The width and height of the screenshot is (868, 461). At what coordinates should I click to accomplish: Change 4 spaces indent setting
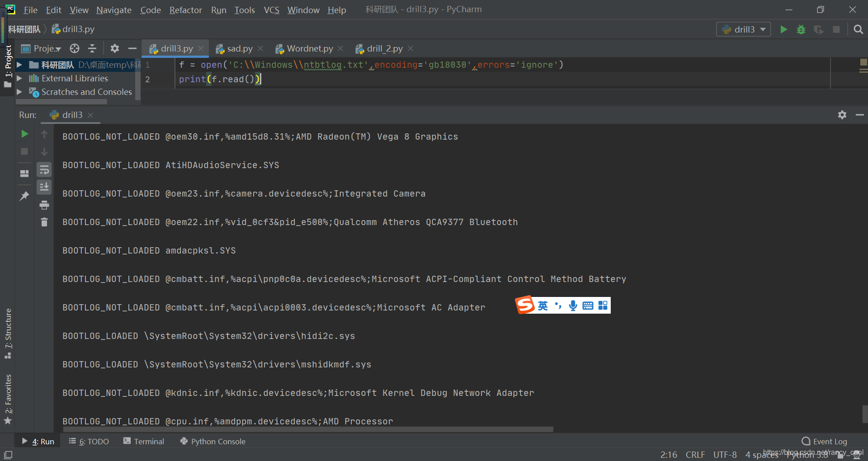pyautogui.click(x=761, y=455)
